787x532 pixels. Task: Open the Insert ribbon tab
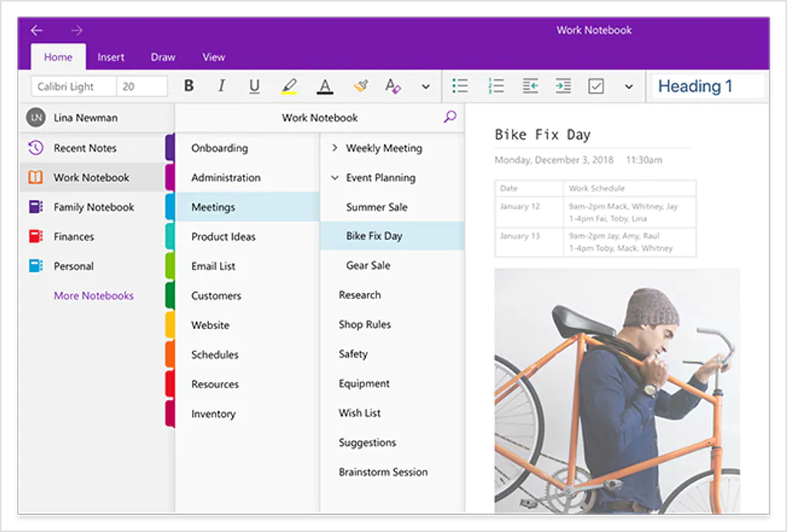coord(111,56)
